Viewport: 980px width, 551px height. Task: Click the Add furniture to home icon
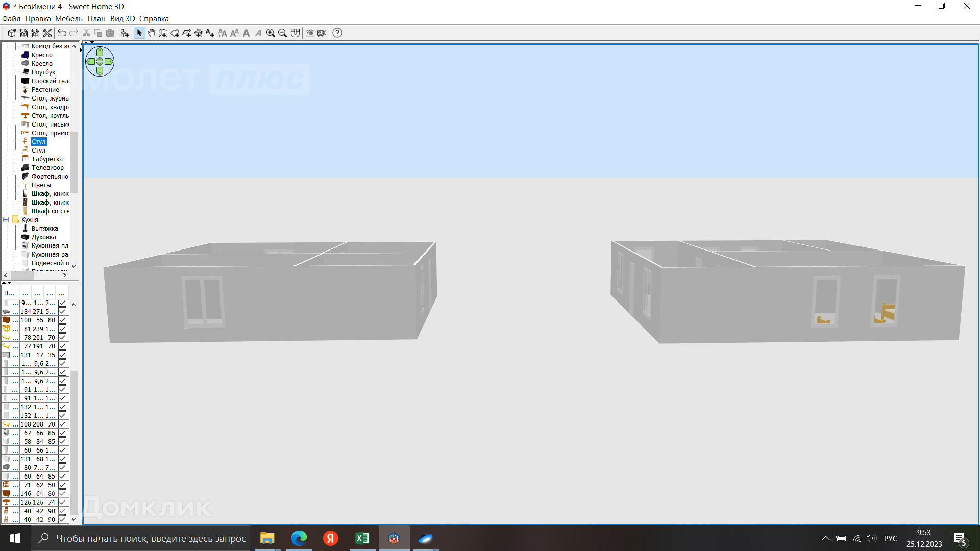(125, 33)
